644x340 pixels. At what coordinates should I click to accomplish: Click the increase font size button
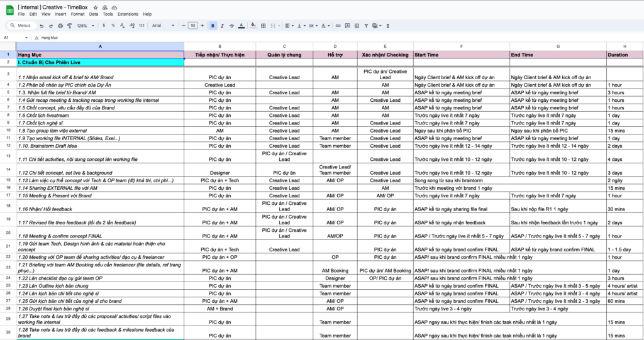pos(203,26)
